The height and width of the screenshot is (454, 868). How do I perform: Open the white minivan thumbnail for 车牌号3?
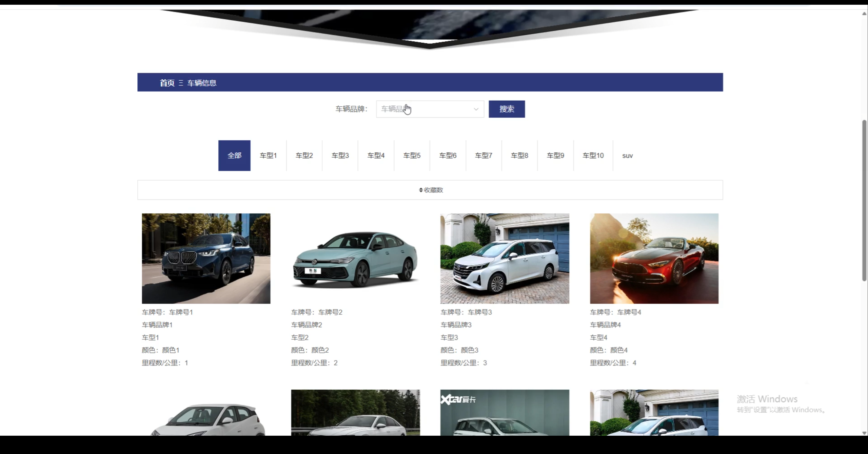pos(505,258)
